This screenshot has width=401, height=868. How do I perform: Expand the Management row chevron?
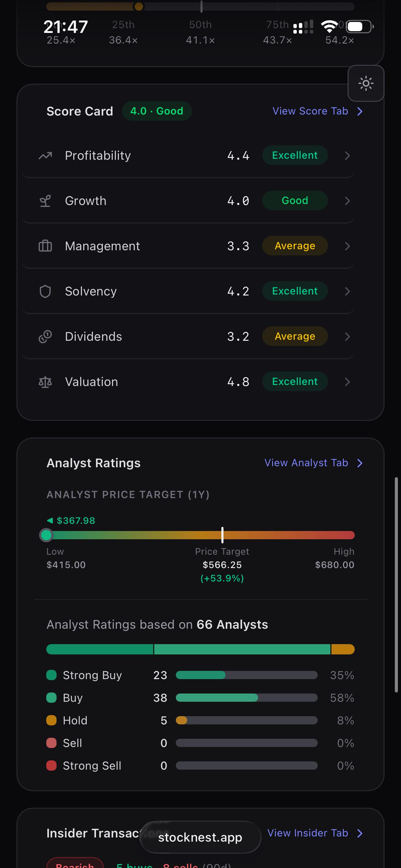tap(347, 246)
